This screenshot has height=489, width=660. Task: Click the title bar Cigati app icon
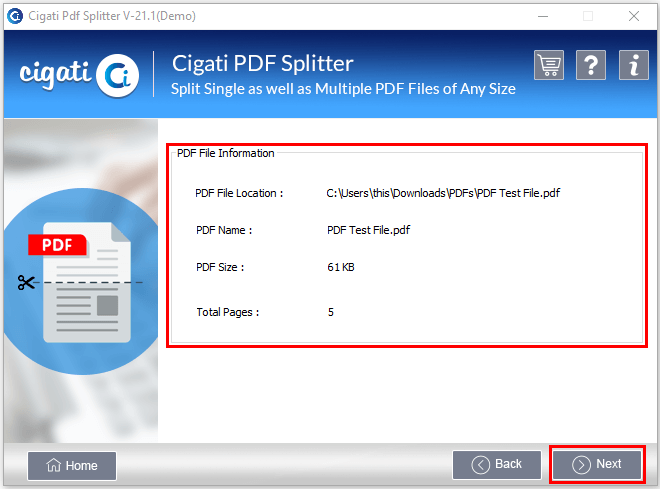pos(15,16)
